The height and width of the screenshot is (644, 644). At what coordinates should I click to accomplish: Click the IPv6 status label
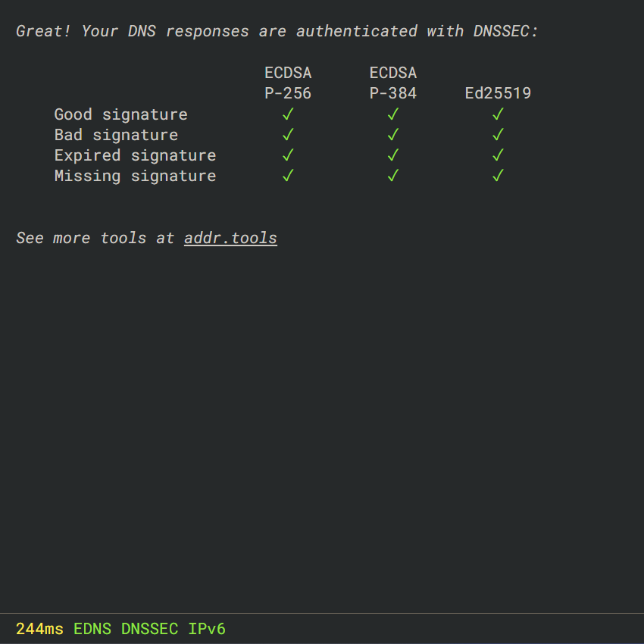pos(207,629)
